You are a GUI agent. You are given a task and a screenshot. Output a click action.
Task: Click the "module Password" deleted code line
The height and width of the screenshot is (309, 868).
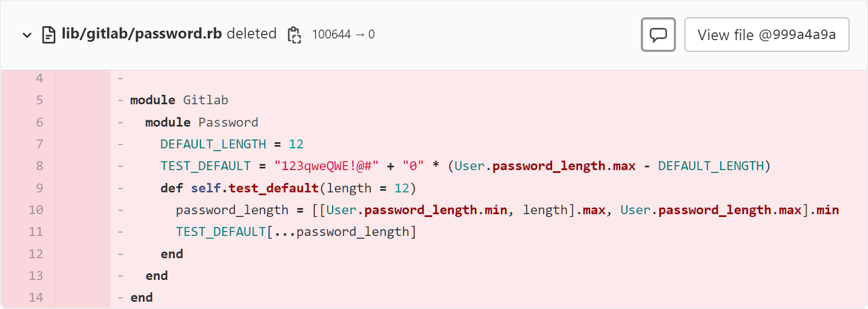(x=202, y=122)
